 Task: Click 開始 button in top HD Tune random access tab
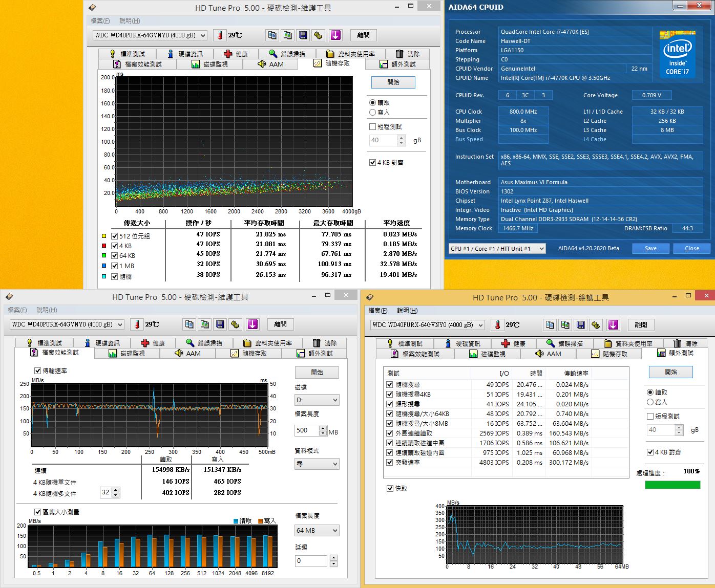(393, 82)
